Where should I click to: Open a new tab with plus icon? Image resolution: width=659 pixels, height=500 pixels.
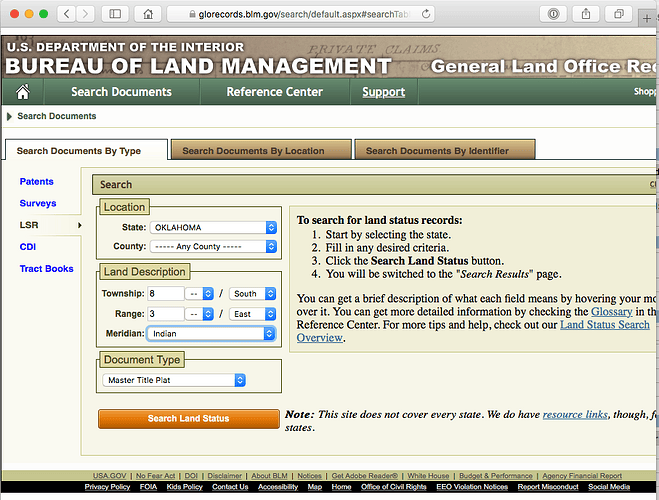(x=647, y=18)
